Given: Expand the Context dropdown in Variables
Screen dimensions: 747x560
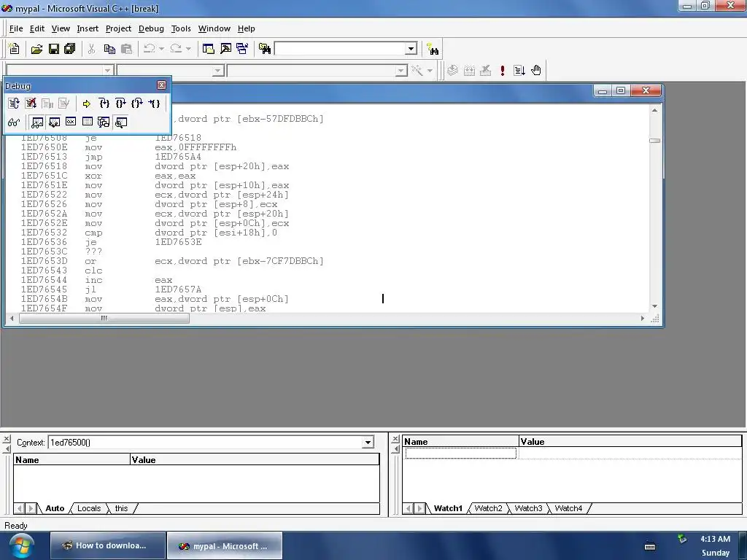Looking at the screenshot, I should tap(368, 443).
